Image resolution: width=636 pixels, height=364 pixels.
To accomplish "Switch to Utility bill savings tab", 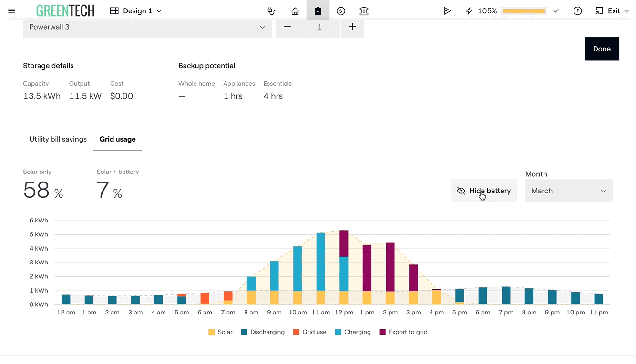I will (58, 139).
